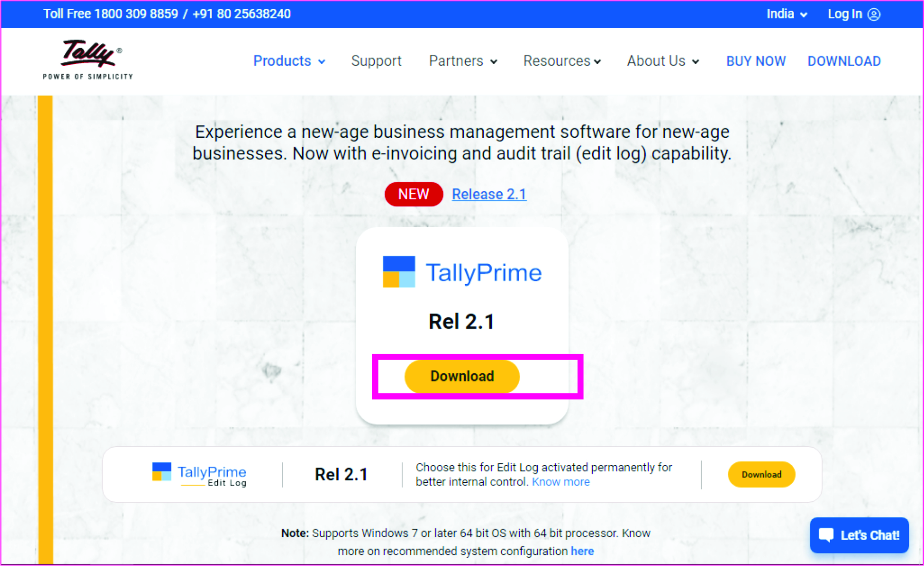Click the headline about new-age business management software
924x566 pixels.
[x=462, y=143]
